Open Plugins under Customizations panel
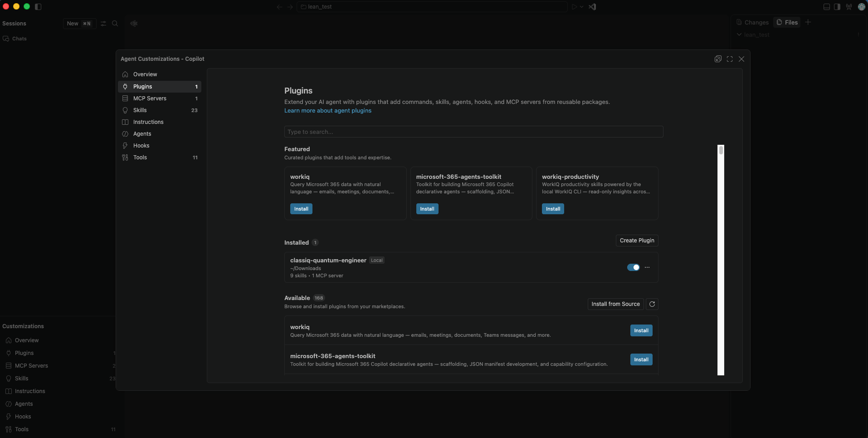 click(x=58, y=353)
